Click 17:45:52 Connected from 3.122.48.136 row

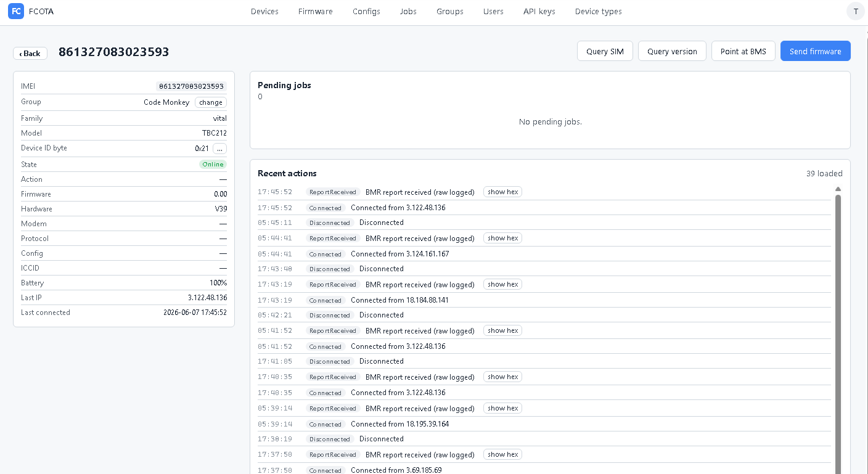pyautogui.click(x=544, y=208)
